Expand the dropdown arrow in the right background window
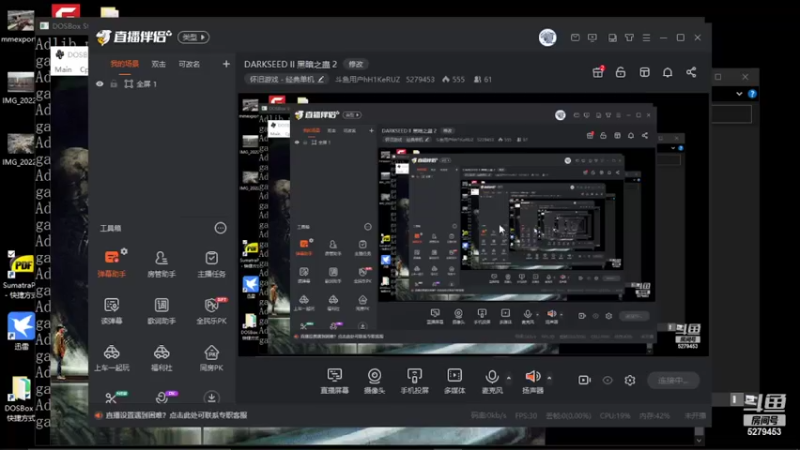The height and width of the screenshot is (450, 800). 739,94
